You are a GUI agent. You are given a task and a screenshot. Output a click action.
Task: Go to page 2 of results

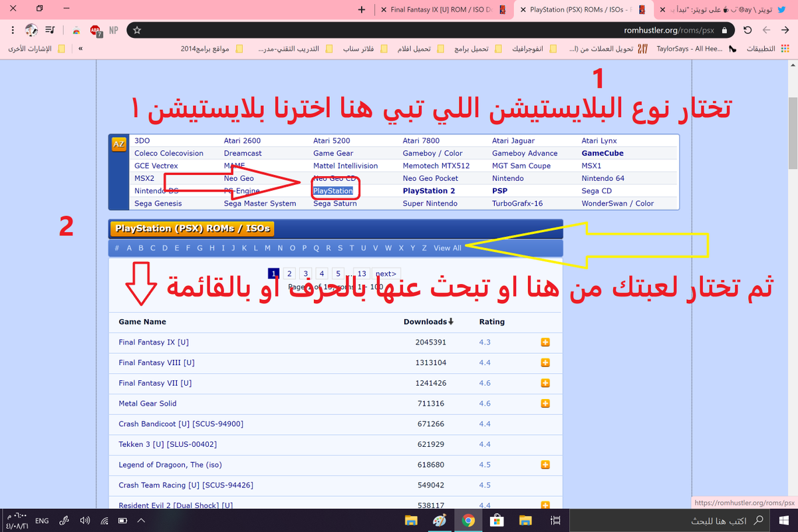(289, 273)
